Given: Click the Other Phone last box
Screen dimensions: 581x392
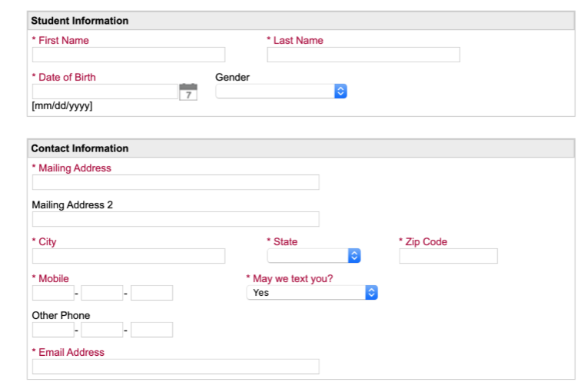Looking at the screenshot, I should coord(151,330).
